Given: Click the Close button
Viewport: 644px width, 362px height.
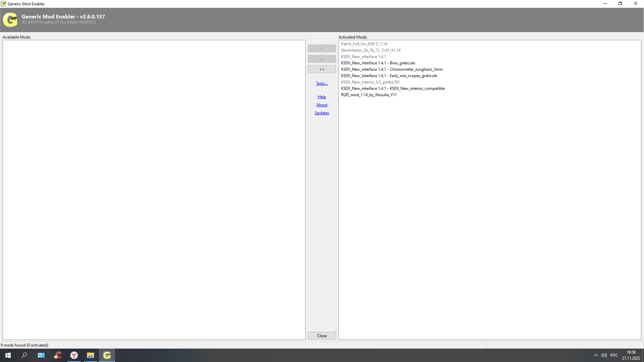Looking at the screenshot, I should tap(322, 336).
